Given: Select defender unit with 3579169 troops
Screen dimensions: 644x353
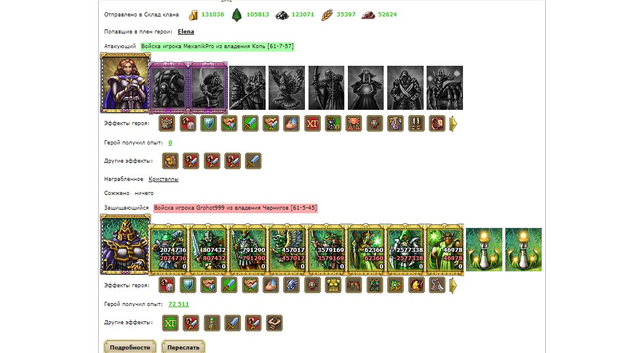Looking at the screenshot, I should (327, 248).
